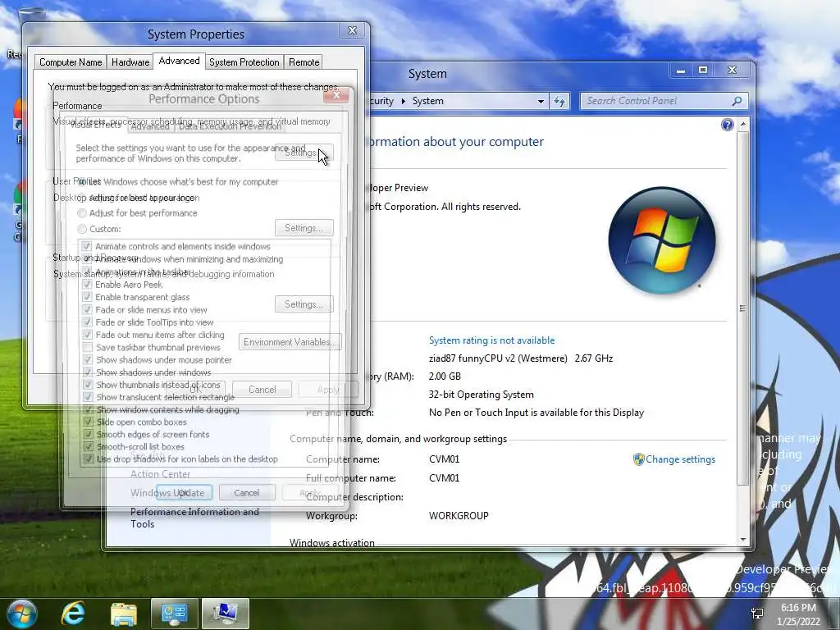Switch to the System Protection tab
This screenshot has height=630, width=840.
(x=244, y=62)
